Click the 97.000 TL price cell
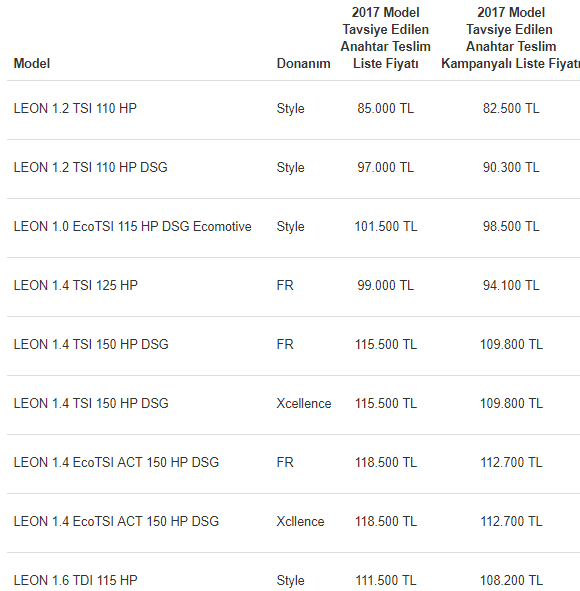Screen dimensions: 580x591 386,167
